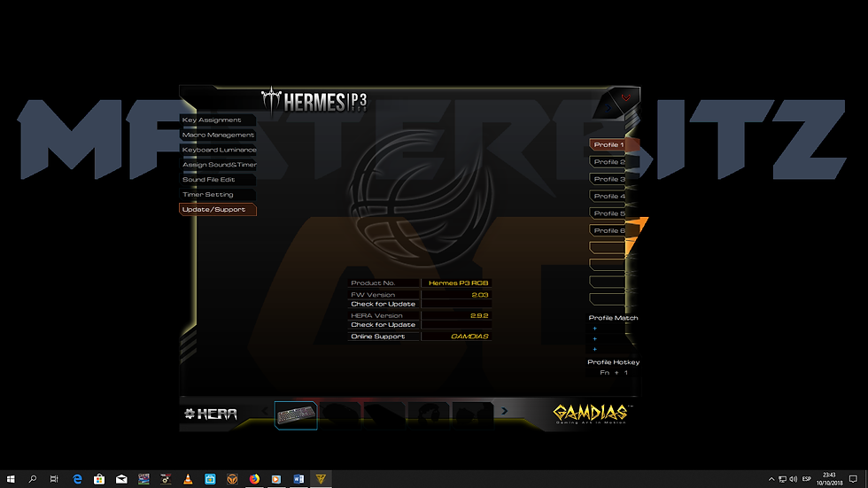Viewport: 868px width, 488px height.
Task: Open the blue media player taskbar icon
Action: [276, 479]
